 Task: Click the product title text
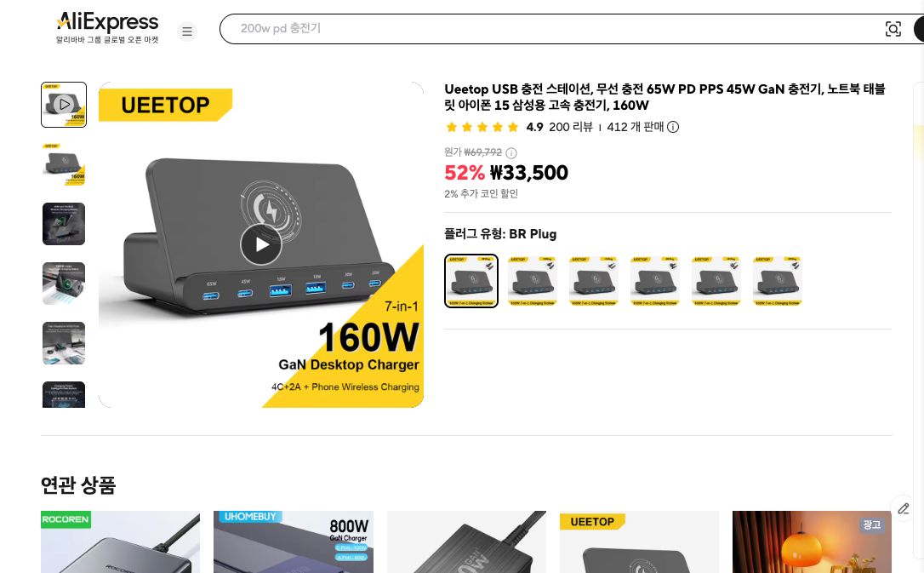coord(664,97)
